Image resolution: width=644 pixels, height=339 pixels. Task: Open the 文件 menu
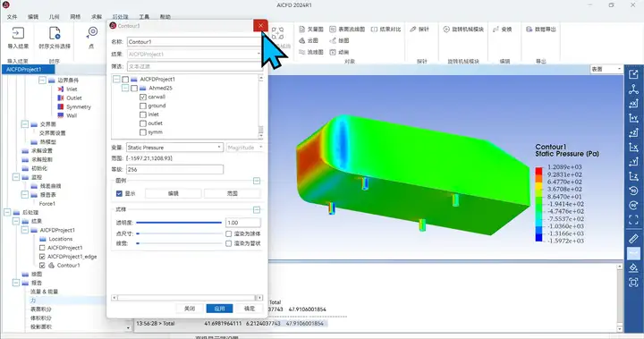pyautogui.click(x=12, y=17)
